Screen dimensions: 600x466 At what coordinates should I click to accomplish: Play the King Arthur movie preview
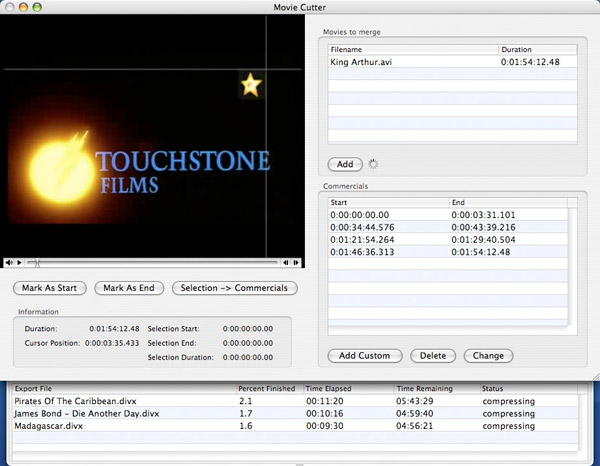pos(19,262)
